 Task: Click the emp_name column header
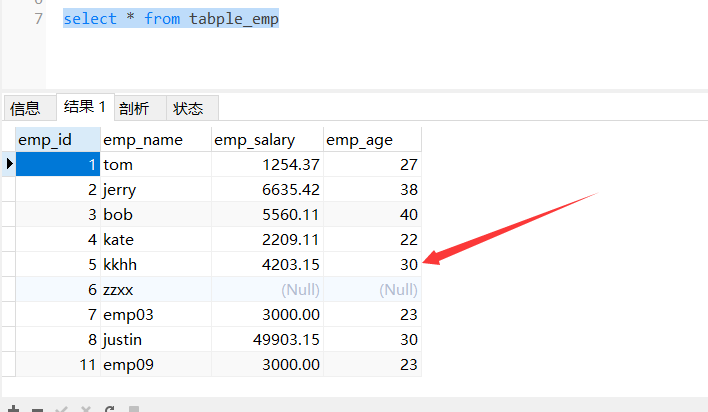click(155, 139)
